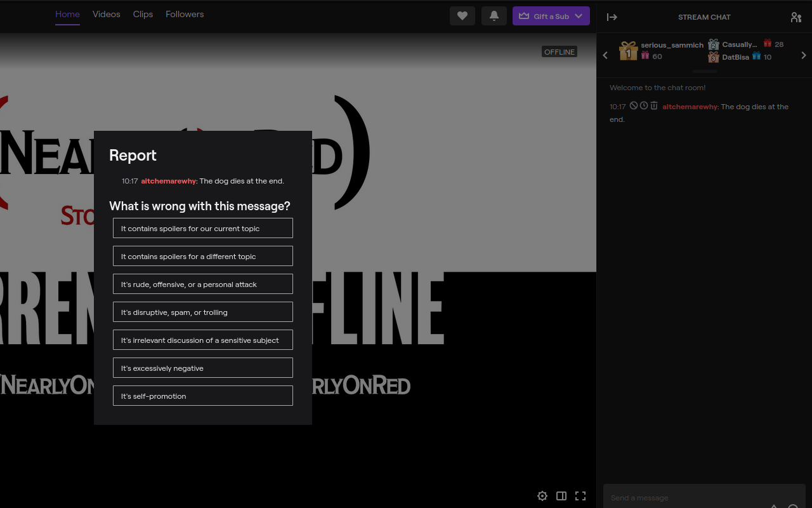Viewport: 812px width, 508px height.
Task: Switch to the Home tab
Action: click(x=67, y=14)
